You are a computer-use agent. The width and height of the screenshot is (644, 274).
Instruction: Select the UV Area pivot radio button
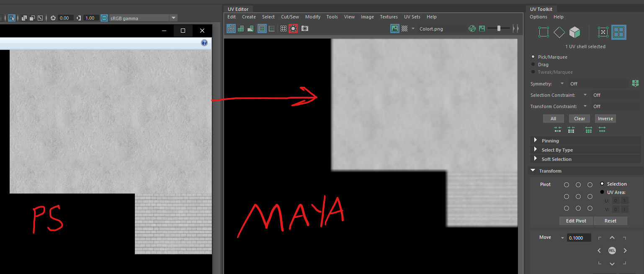point(603,192)
